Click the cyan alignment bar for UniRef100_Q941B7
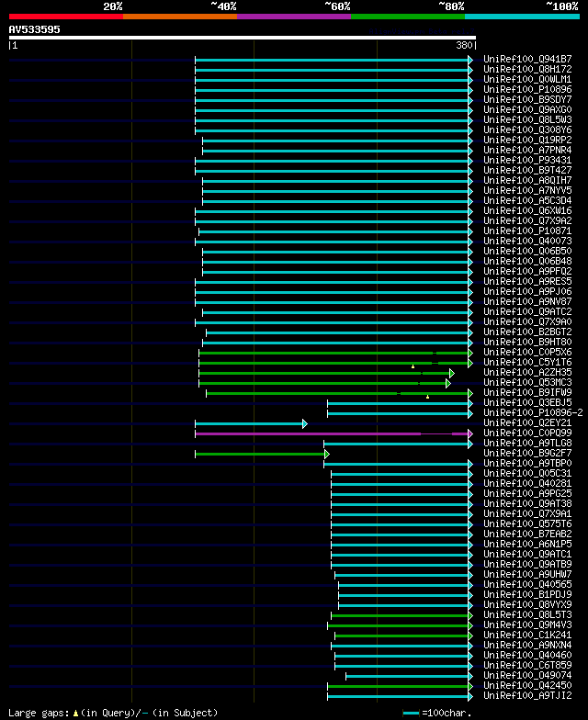This screenshot has height=720, width=588. [x=332, y=60]
